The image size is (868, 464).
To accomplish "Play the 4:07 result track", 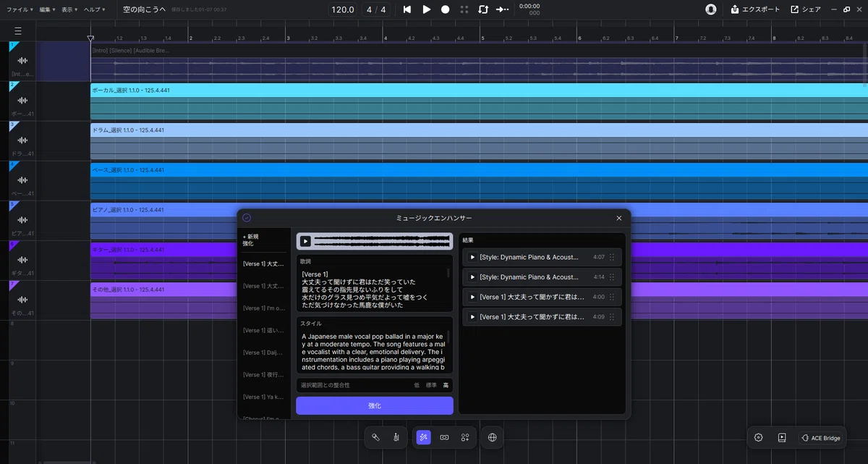I will 472,257.
